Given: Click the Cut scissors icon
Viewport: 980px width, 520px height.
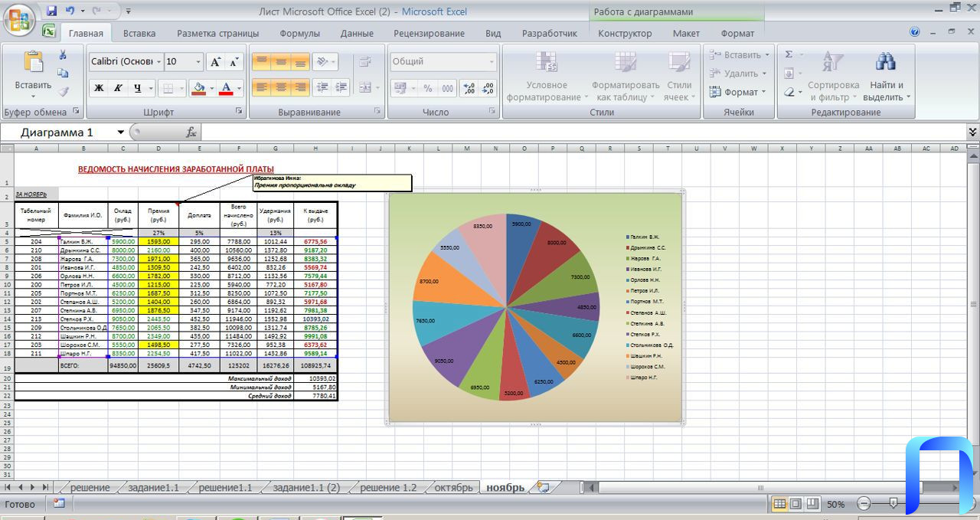Looking at the screenshot, I should pyautogui.click(x=64, y=55).
